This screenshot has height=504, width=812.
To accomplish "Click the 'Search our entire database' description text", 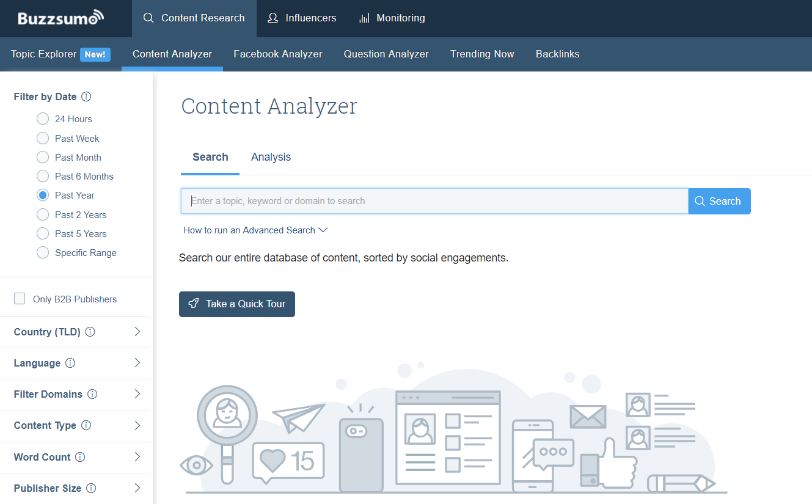I will (x=343, y=258).
